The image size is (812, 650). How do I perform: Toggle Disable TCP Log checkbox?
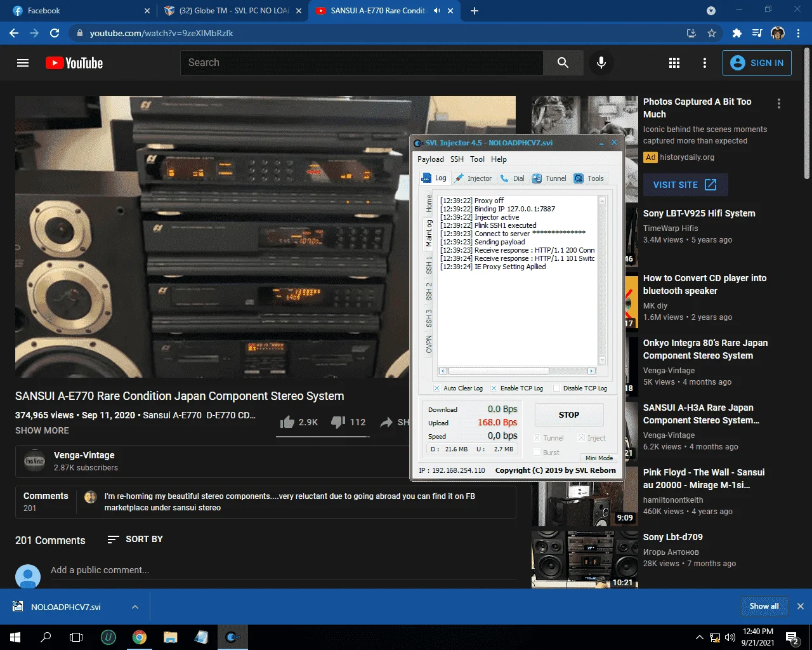556,388
